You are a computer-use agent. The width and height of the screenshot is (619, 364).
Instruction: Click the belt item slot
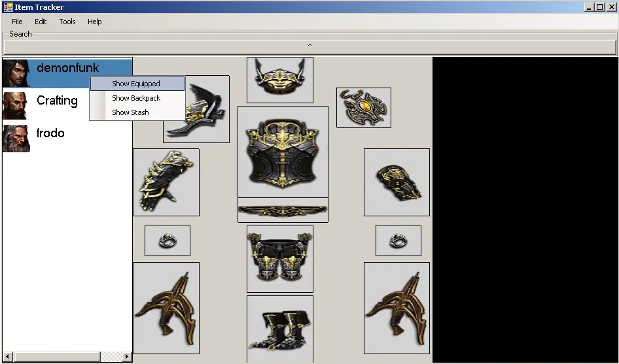click(x=283, y=210)
